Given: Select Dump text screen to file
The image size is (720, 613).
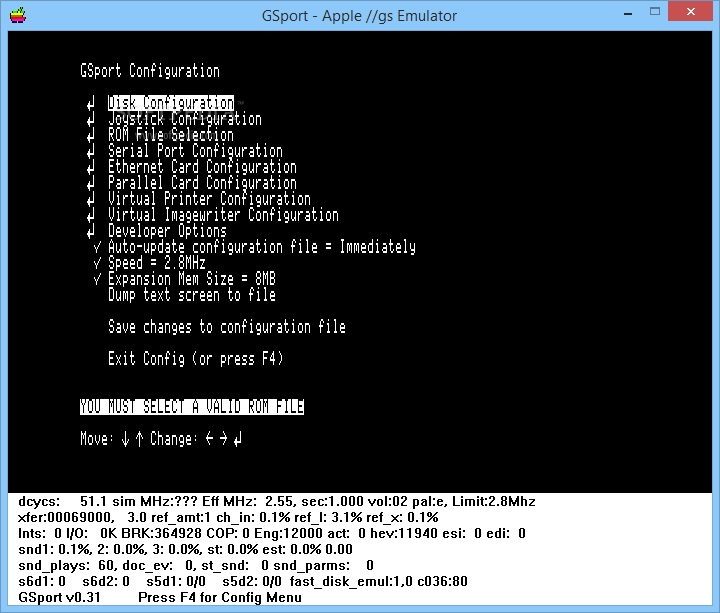Looking at the screenshot, I should (x=191, y=295).
